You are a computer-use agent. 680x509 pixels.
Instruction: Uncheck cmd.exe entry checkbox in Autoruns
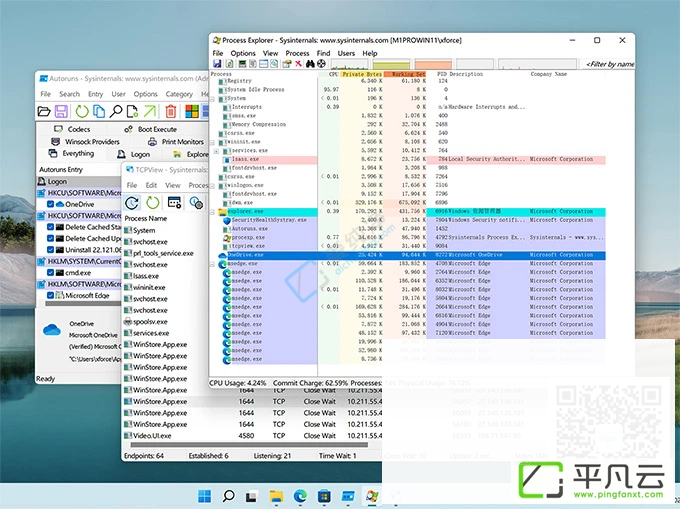(x=50, y=272)
